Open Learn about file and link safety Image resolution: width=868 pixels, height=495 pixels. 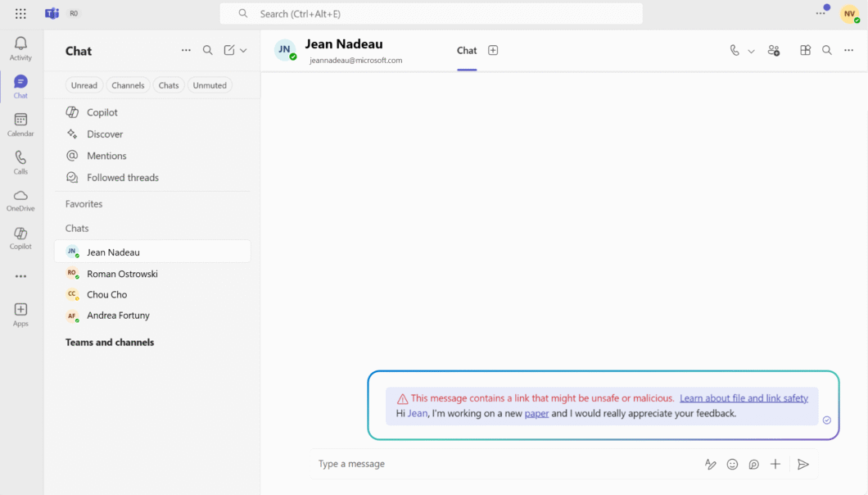tap(744, 397)
